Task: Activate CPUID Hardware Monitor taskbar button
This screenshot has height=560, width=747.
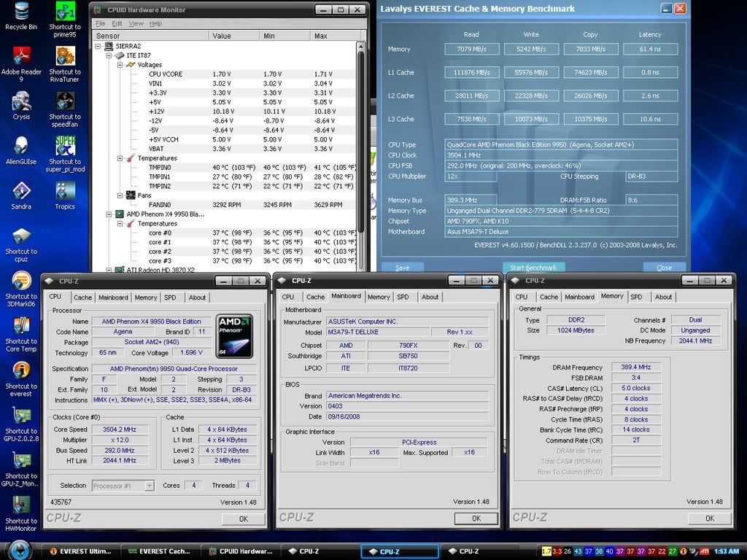Action: pos(240,551)
